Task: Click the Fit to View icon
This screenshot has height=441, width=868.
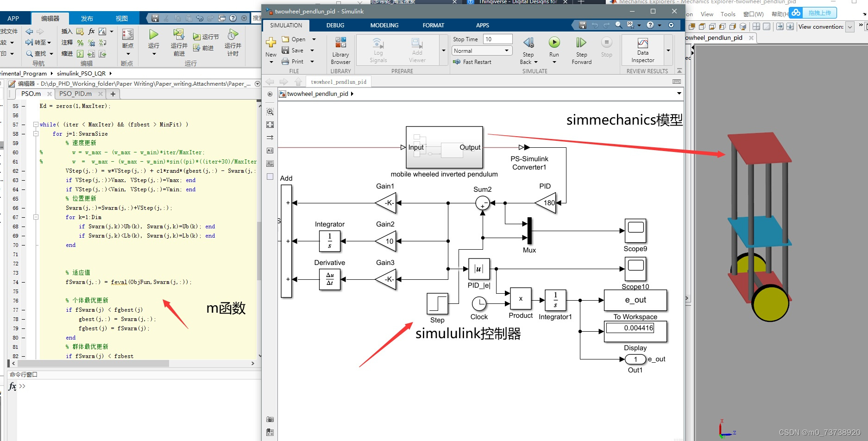Action: click(x=270, y=125)
